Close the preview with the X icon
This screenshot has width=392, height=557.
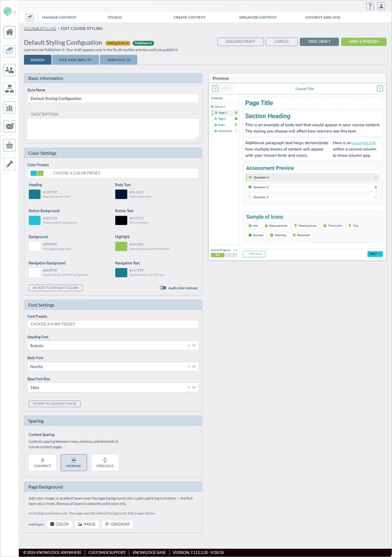380,88
